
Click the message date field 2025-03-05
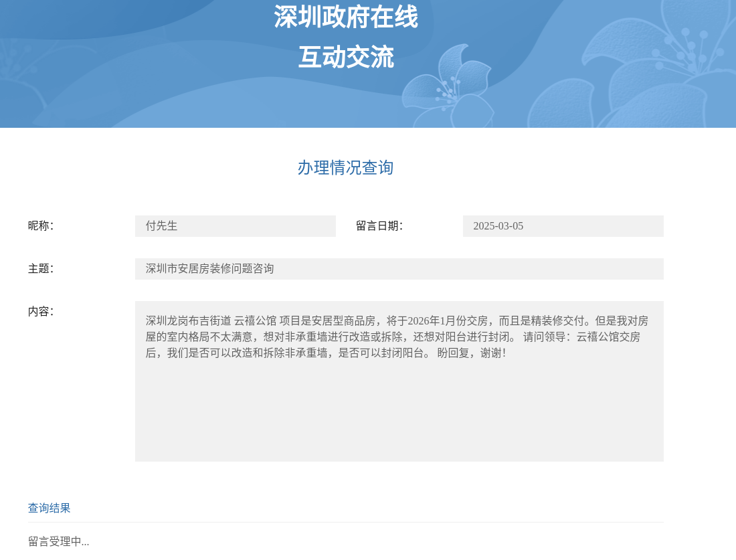(x=563, y=225)
